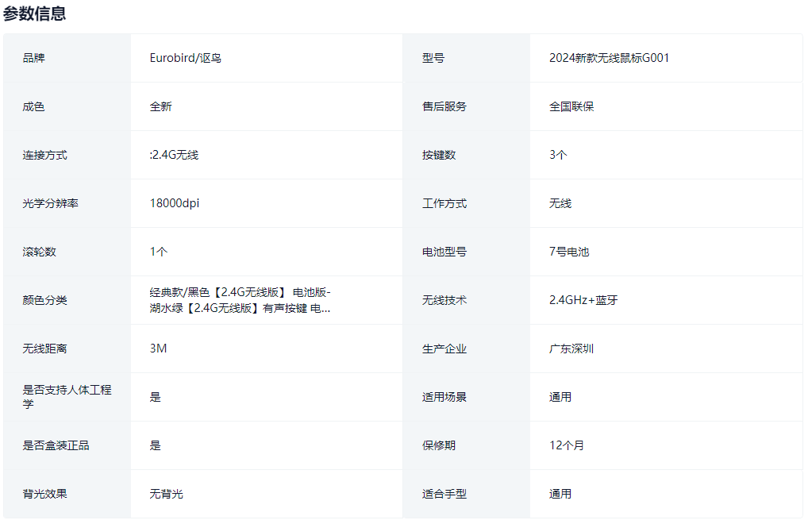Image resolution: width=812 pixels, height=520 pixels.
Task: Click the 3M wireless distance value
Action: (x=158, y=349)
